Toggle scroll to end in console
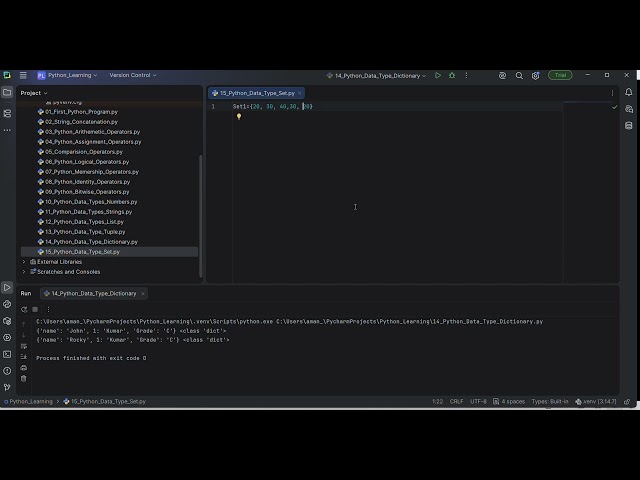This screenshot has height=480, width=640. [24, 357]
